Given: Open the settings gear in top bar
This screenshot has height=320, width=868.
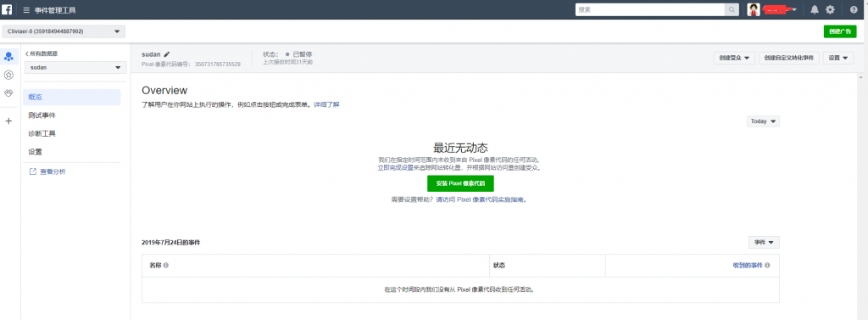Looking at the screenshot, I should click(830, 9).
